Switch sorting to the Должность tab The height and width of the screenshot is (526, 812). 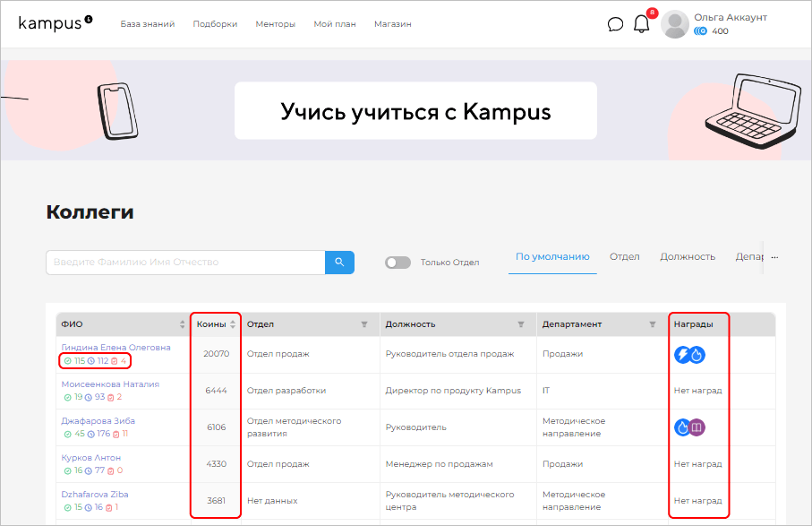pos(688,256)
